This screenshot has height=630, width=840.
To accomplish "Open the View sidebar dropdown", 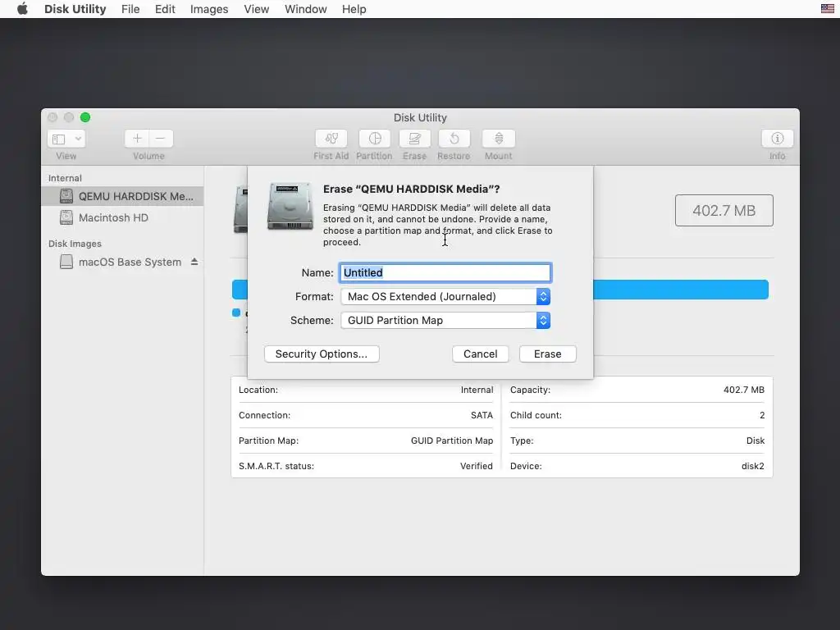I will [x=66, y=139].
